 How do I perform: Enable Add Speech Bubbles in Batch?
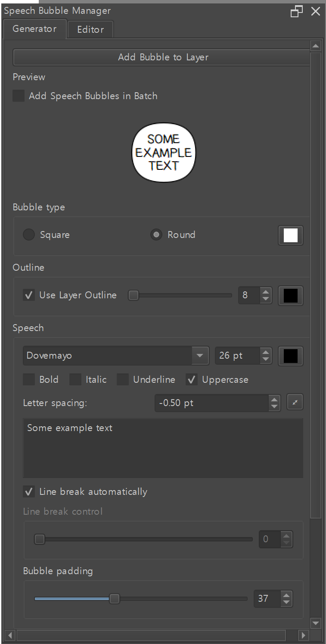point(19,96)
